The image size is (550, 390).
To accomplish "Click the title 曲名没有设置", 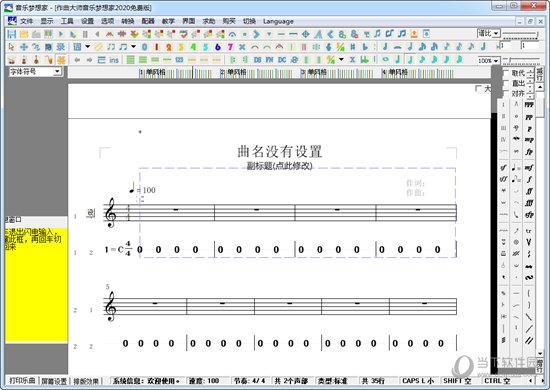I will (x=280, y=152).
